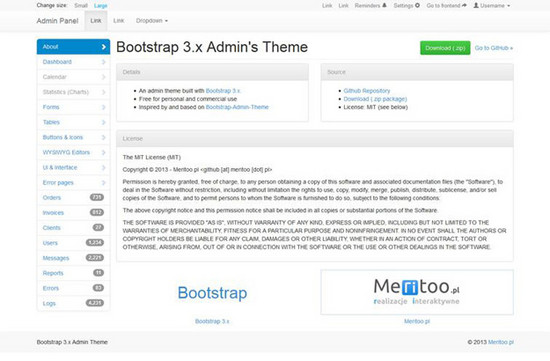Open Tables in the sidebar menu

(73, 122)
